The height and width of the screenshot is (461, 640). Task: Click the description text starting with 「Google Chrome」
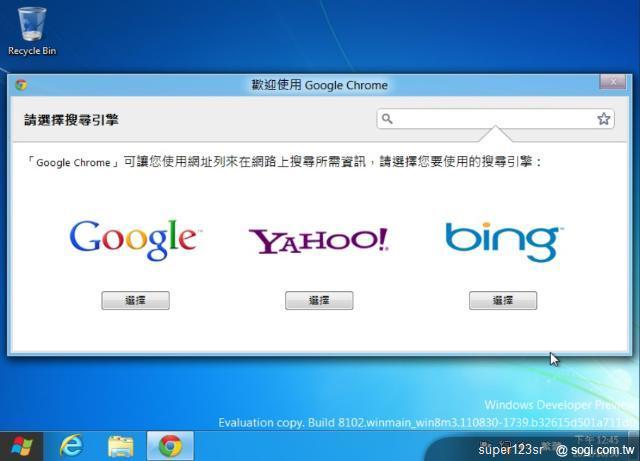coord(283,162)
